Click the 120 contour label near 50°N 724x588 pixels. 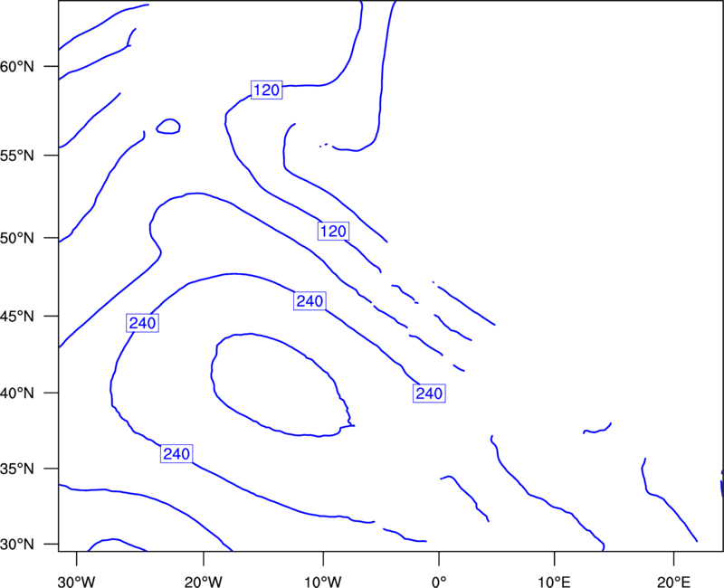tap(333, 231)
